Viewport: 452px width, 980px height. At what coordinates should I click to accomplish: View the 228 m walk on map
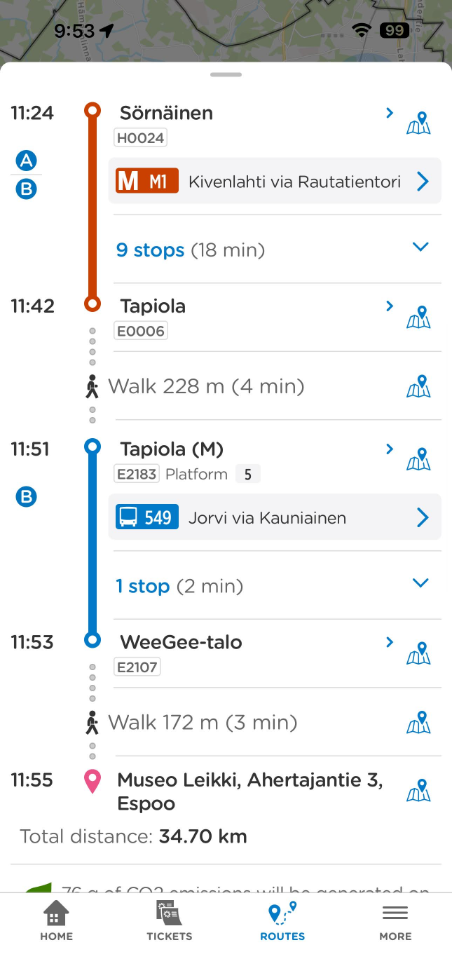[x=418, y=386]
